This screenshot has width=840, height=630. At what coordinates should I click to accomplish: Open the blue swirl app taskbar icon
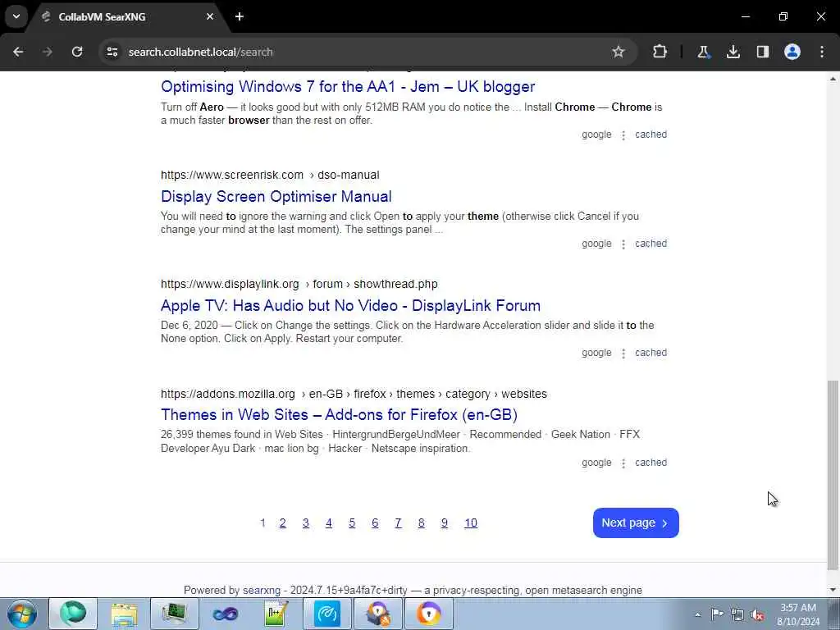point(326,614)
